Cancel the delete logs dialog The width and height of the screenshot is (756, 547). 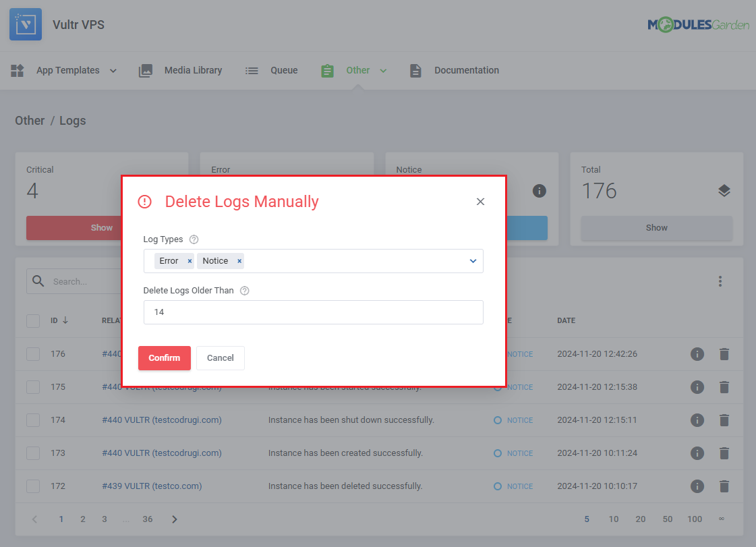point(221,358)
